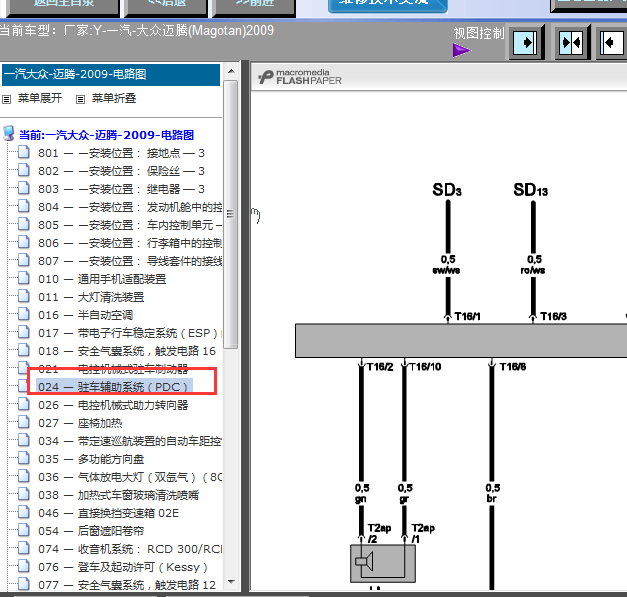
Task: Open 018 安全气囊系统 触发电路 16 entry
Action: point(127,351)
